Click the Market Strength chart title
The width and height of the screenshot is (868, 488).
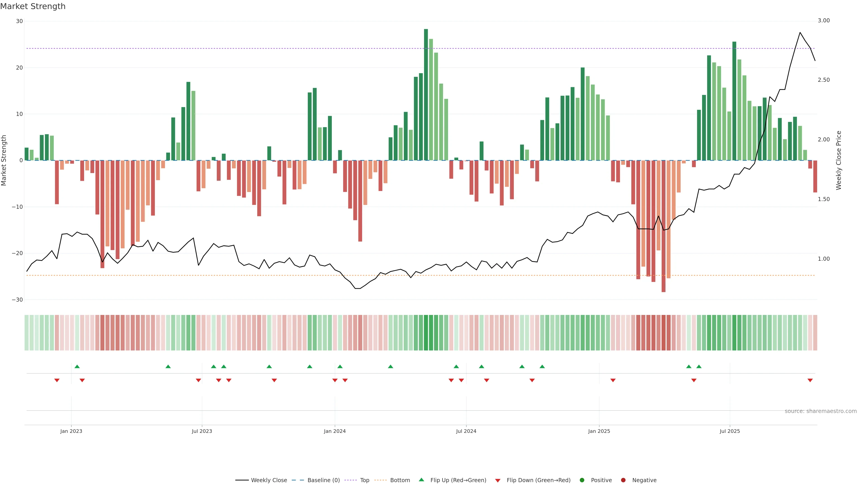click(33, 6)
